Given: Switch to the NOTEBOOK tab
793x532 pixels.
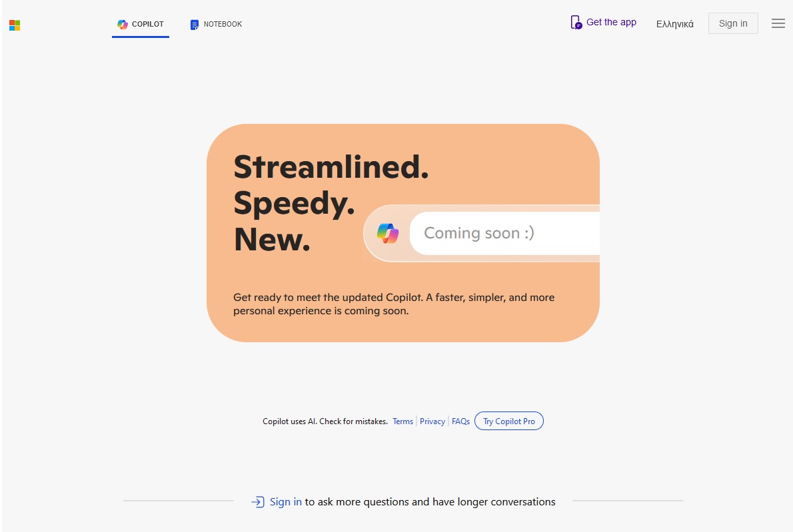Looking at the screenshot, I should [x=216, y=24].
